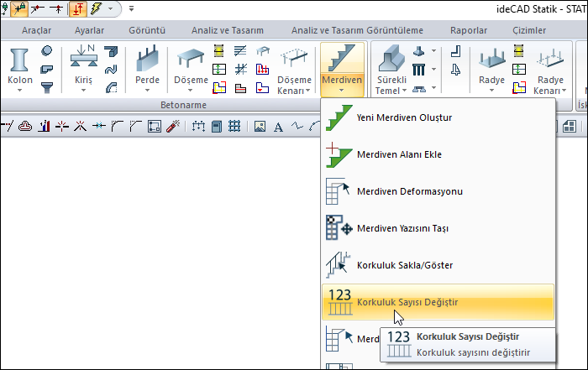
Task: Open the Analiz ve Tasarım tab
Action: (228, 30)
